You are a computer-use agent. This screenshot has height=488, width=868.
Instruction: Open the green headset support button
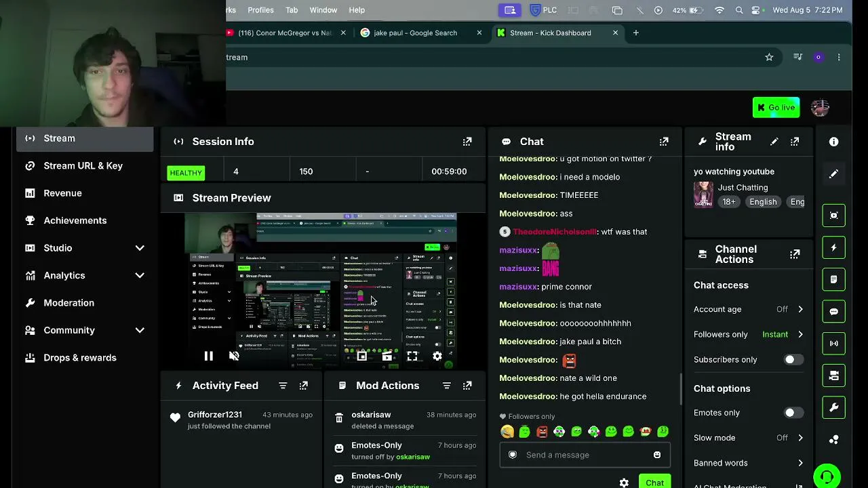coord(827,476)
